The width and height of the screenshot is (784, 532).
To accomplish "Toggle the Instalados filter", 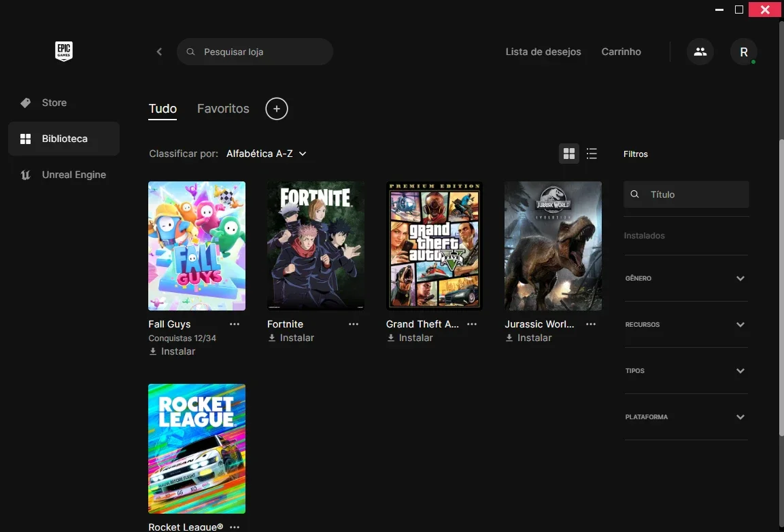I will point(644,235).
